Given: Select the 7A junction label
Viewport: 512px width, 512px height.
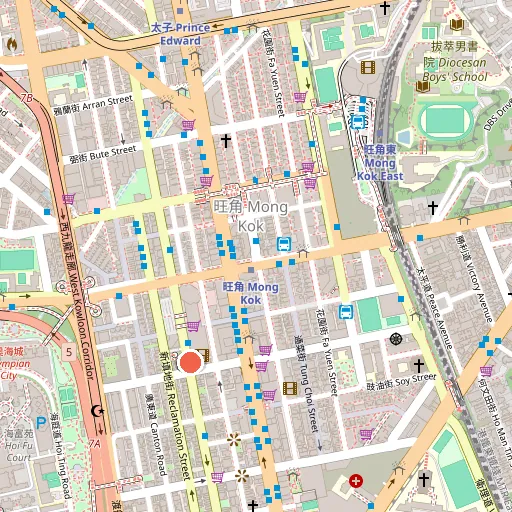Looking at the screenshot, I should 94,444.
